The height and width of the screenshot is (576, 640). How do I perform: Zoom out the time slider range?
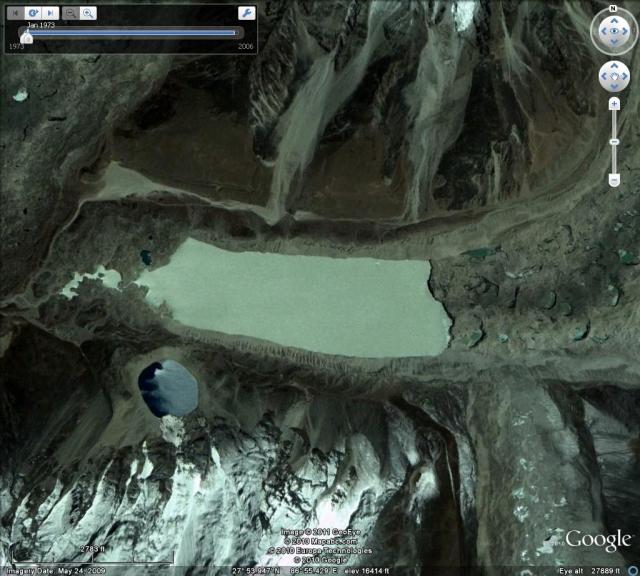click(70, 13)
